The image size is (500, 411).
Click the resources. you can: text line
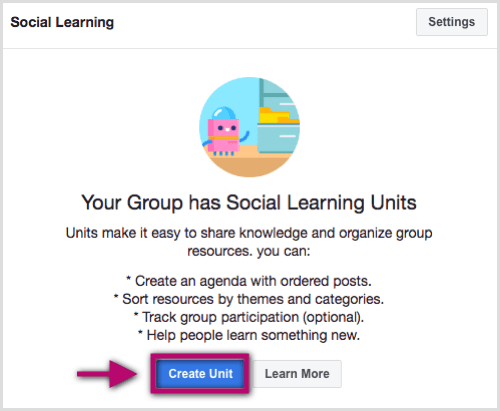[x=249, y=251]
